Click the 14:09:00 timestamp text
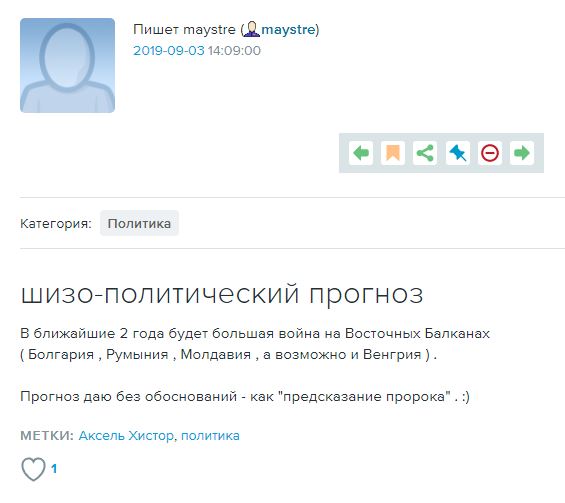 tap(234, 50)
